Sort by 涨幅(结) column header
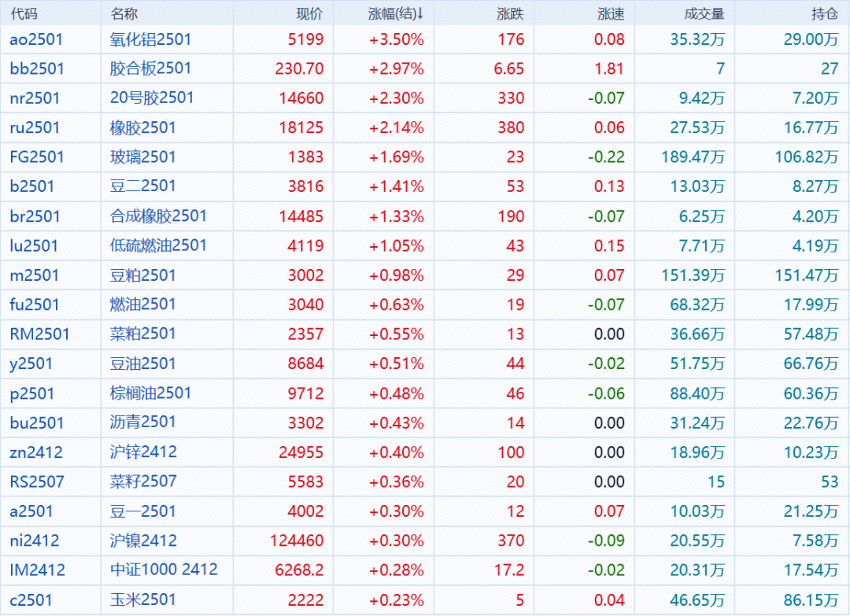850x616 pixels. (x=396, y=13)
